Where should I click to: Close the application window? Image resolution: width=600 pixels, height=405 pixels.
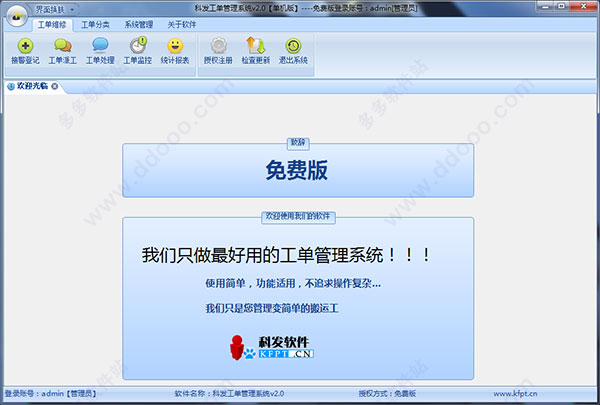(584, 6)
